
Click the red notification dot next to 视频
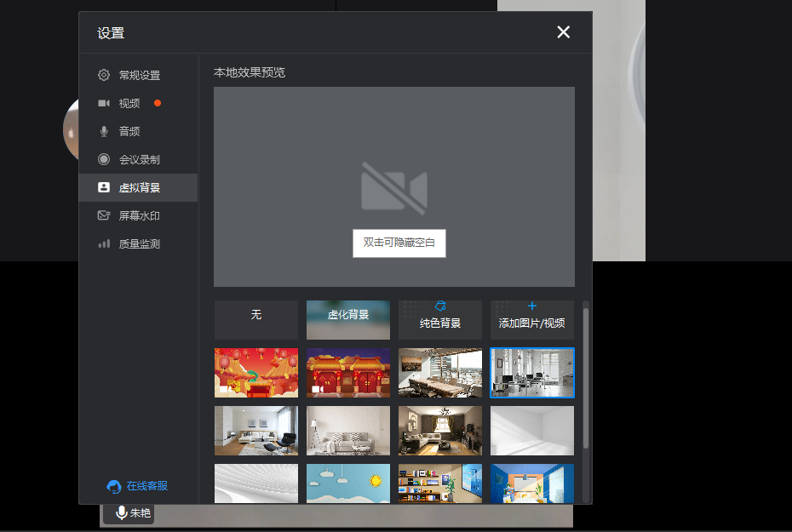point(158,103)
